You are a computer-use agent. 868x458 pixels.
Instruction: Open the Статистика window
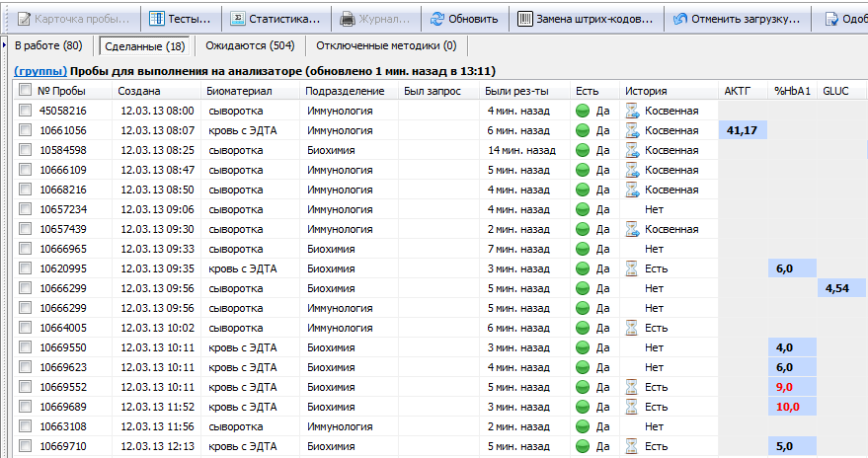[x=275, y=19]
